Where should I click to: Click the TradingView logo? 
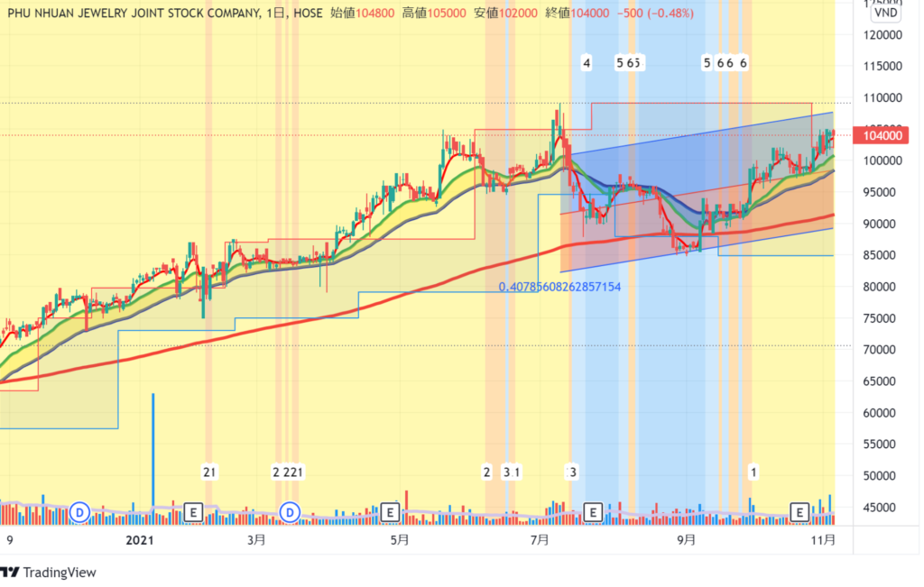(x=49, y=573)
